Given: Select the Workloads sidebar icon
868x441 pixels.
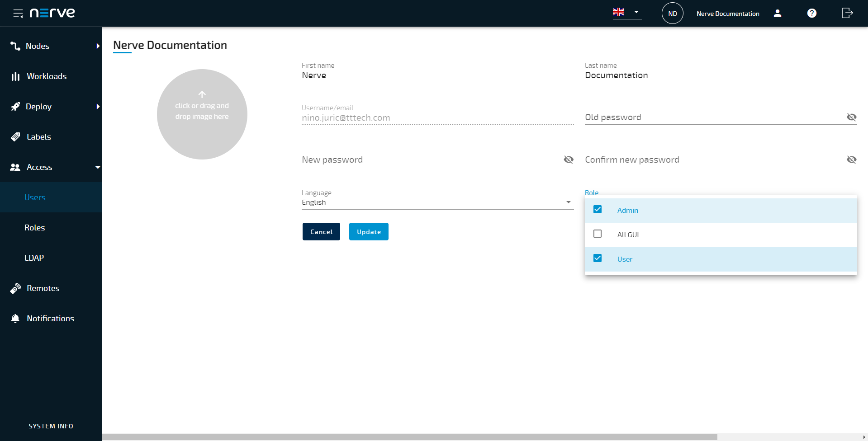Looking at the screenshot, I should click(15, 76).
